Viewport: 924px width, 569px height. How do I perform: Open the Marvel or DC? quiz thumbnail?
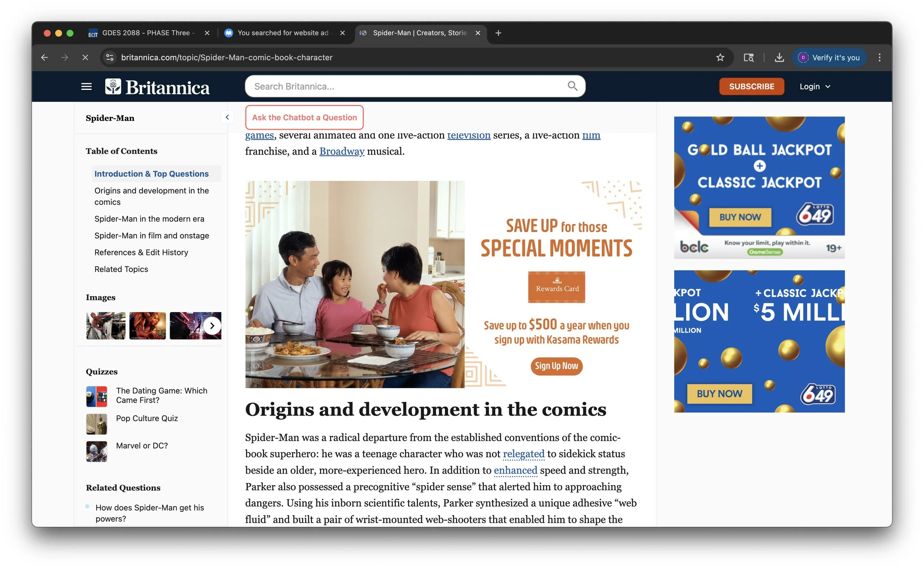pos(97,451)
